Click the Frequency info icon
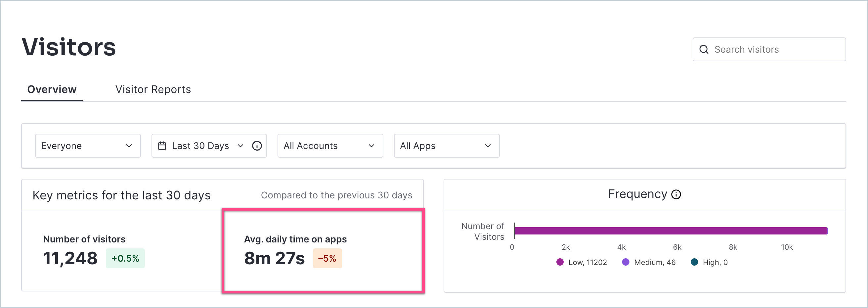The height and width of the screenshot is (308, 868). click(676, 195)
